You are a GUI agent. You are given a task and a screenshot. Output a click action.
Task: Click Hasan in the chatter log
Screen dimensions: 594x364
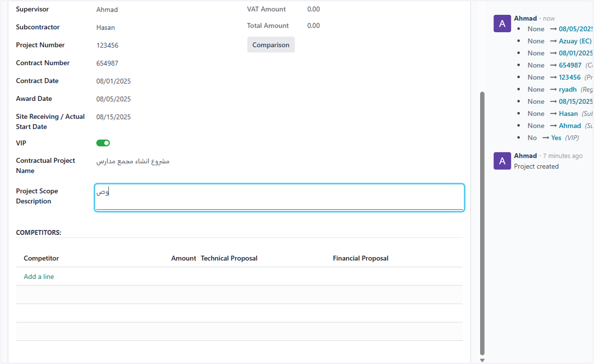click(568, 114)
